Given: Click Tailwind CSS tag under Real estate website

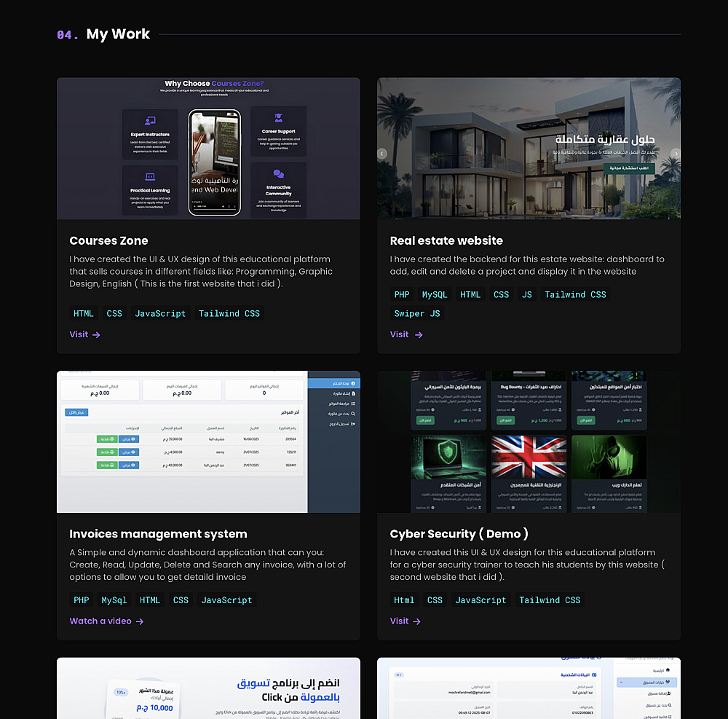Looking at the screenshot, I should click(x=575, y=294).
